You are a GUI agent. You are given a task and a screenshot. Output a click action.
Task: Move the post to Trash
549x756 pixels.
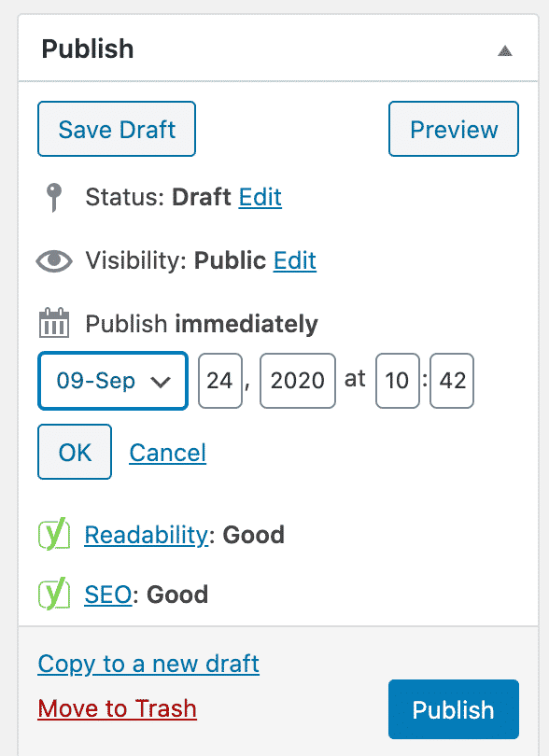(118, 708)
